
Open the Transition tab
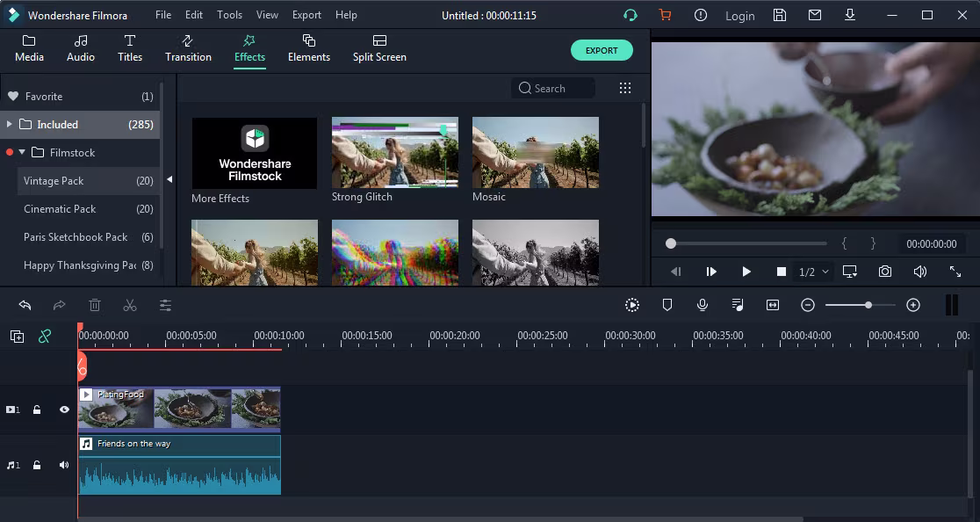click(x=188, y=48)
